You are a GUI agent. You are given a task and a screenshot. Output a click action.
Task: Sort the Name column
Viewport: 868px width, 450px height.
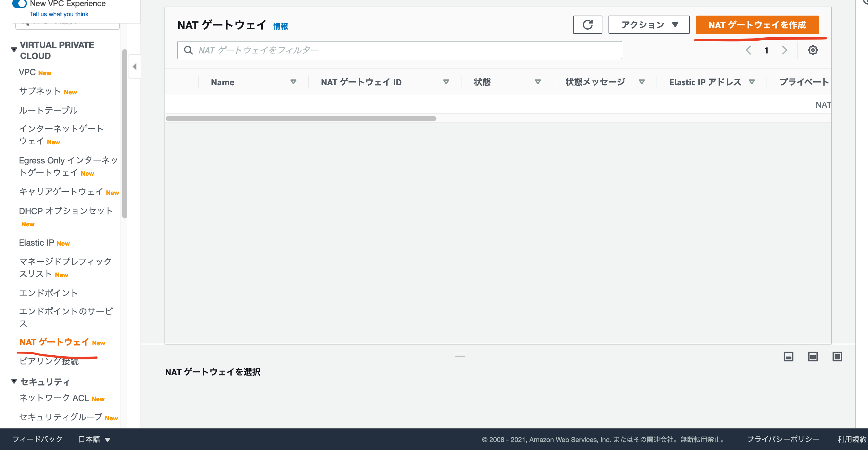tap(293, 82)
